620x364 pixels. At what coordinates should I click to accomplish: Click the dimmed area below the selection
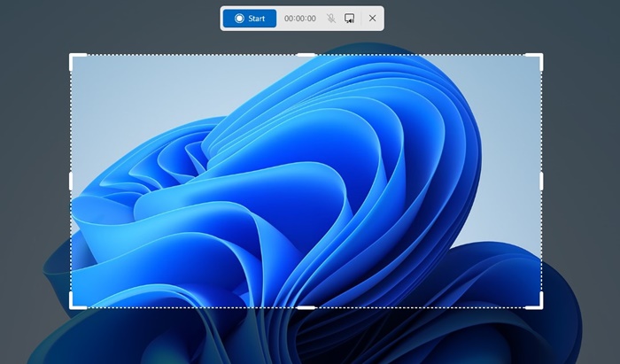click(306, 337)
